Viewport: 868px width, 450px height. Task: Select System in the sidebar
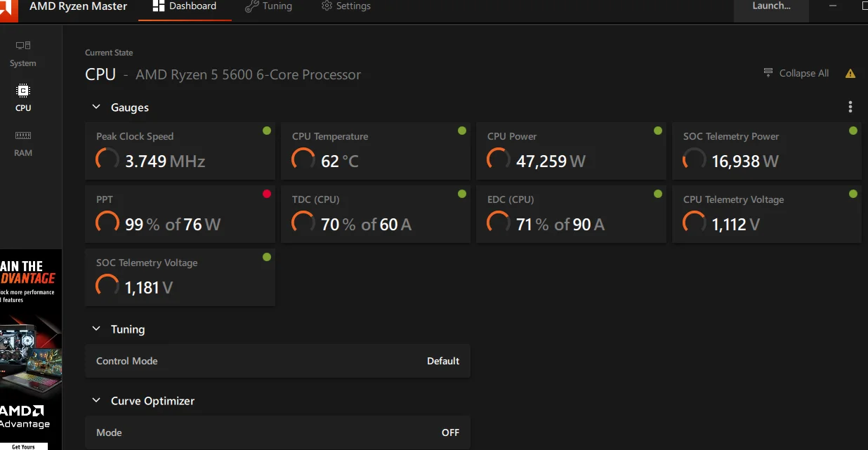click(23, 53)
